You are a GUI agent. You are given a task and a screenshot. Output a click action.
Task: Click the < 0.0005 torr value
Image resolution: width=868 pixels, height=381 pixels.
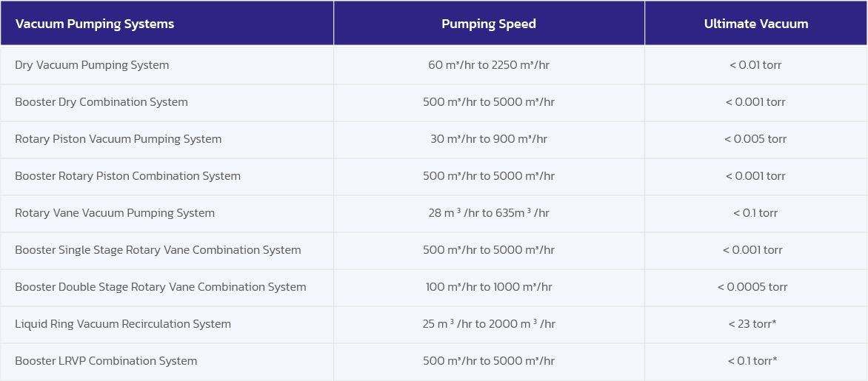(x=752, y=287)
